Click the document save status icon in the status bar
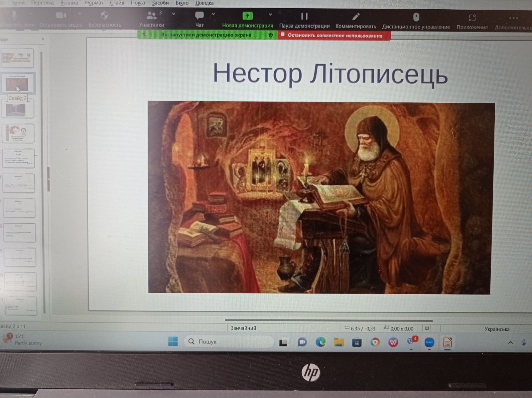 (427, 328)
